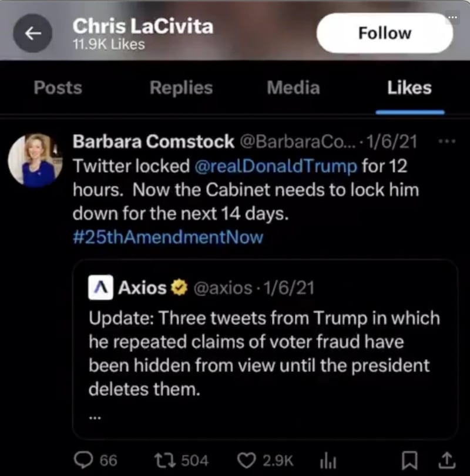Viewport: 470px width, 476px height.
Task: View Barbara Comstock's profile picture
Action: [x=35, y=160]
